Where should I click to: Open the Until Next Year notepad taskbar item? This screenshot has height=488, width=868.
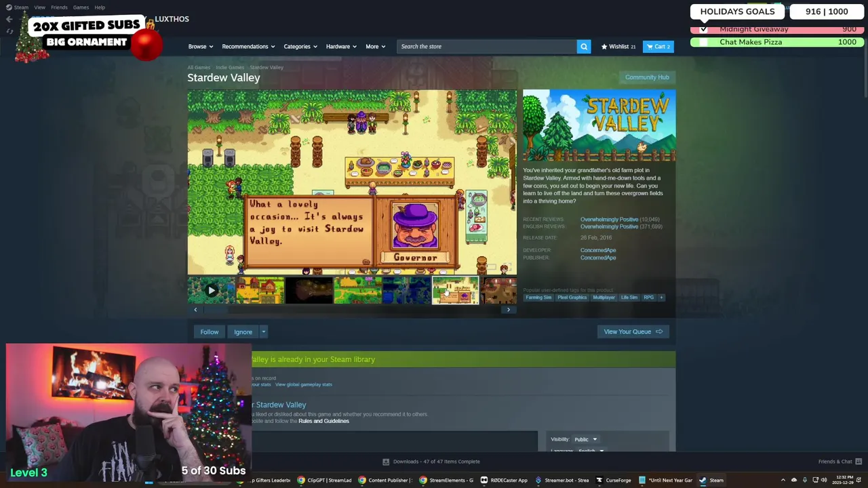point(665,480)
